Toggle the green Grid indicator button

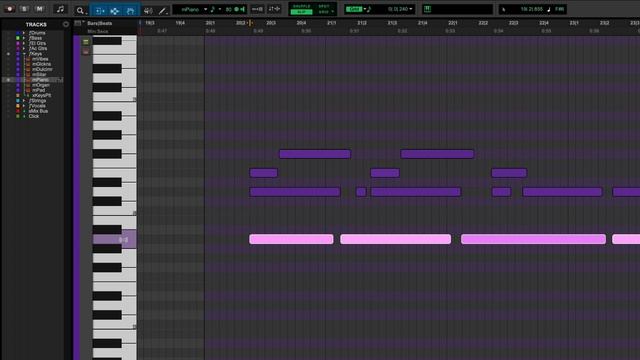click(x=354, y=9)
